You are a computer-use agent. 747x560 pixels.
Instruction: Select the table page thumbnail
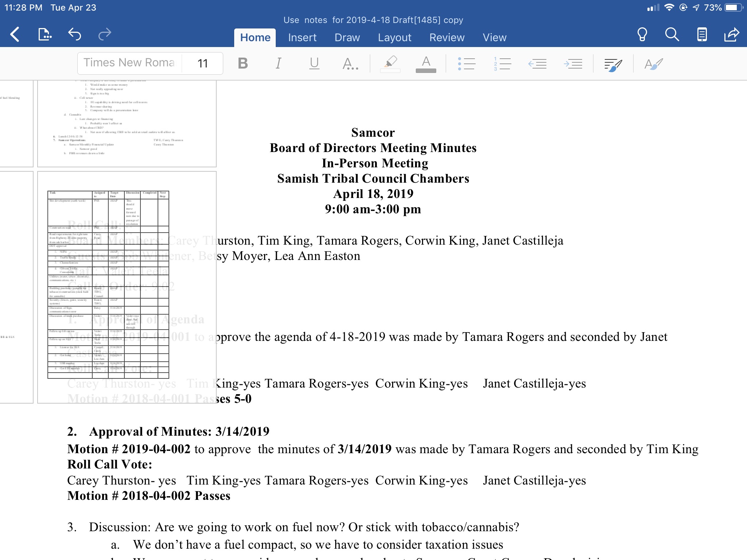[127, 287]
